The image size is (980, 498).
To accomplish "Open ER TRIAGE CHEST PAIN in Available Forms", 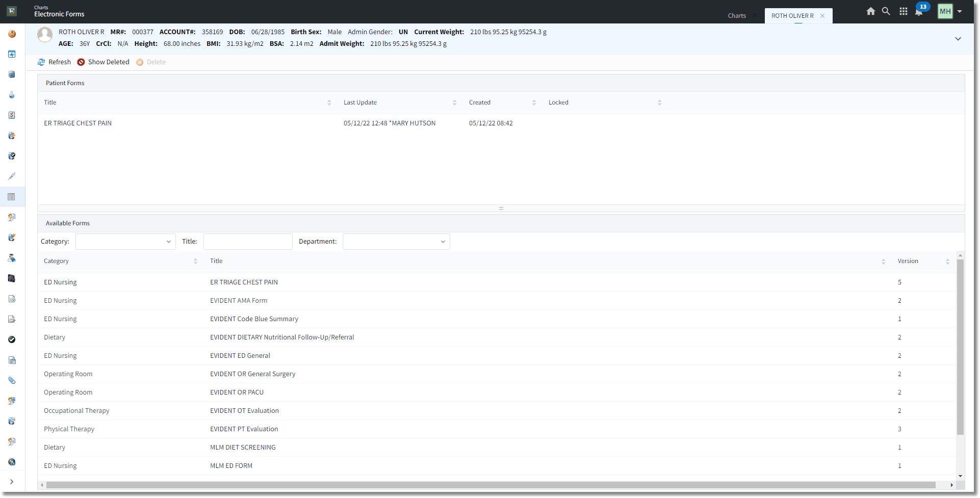I will (244, 282).
